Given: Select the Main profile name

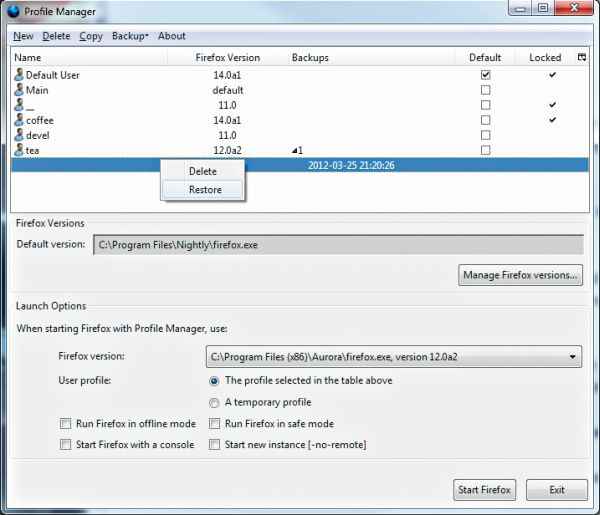Looking at the screenshot, I should [37, 90].
